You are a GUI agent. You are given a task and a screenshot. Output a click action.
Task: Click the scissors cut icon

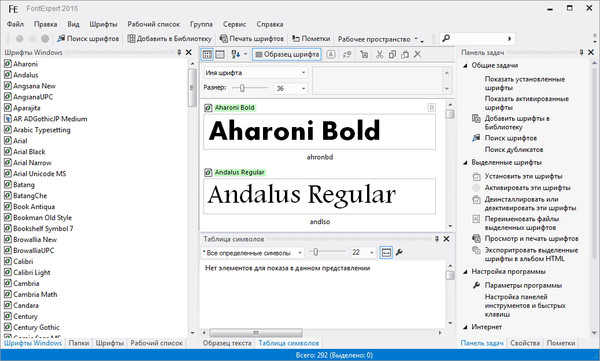[x=379, y=54]
